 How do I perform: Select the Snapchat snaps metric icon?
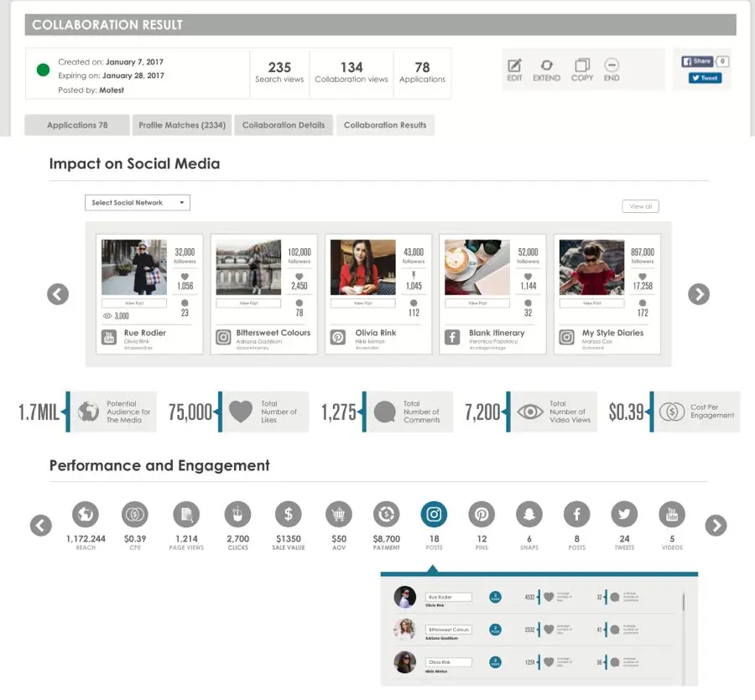(528, 514)
